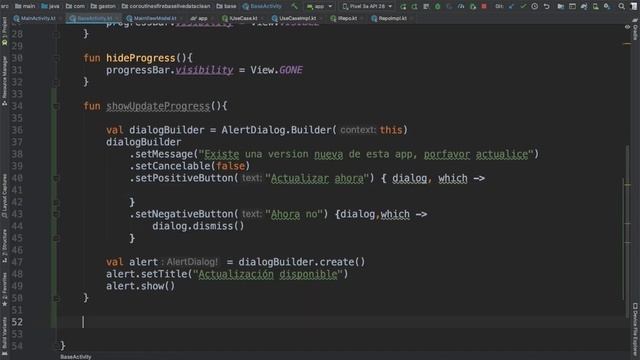Image resolution: width=640 pixels, height=360 pixels.
Task: Stop the running app with red square
Action: click(484, 6)
